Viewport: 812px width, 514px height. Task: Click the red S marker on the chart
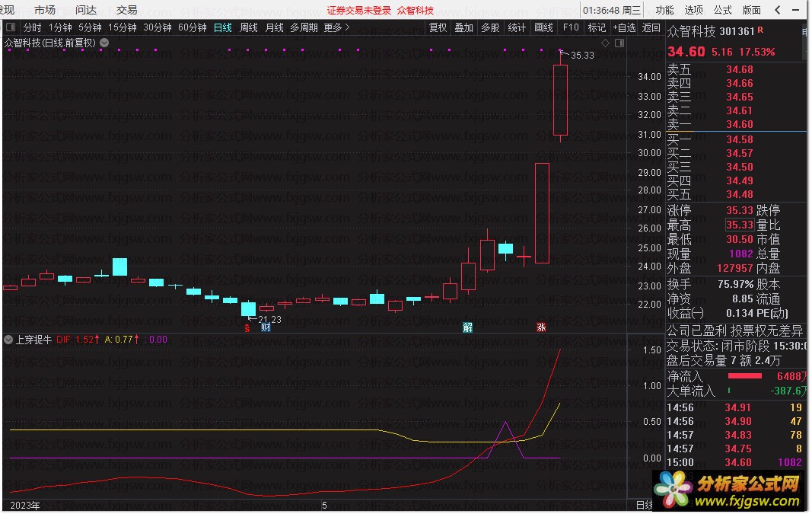[x=247, y=327]
